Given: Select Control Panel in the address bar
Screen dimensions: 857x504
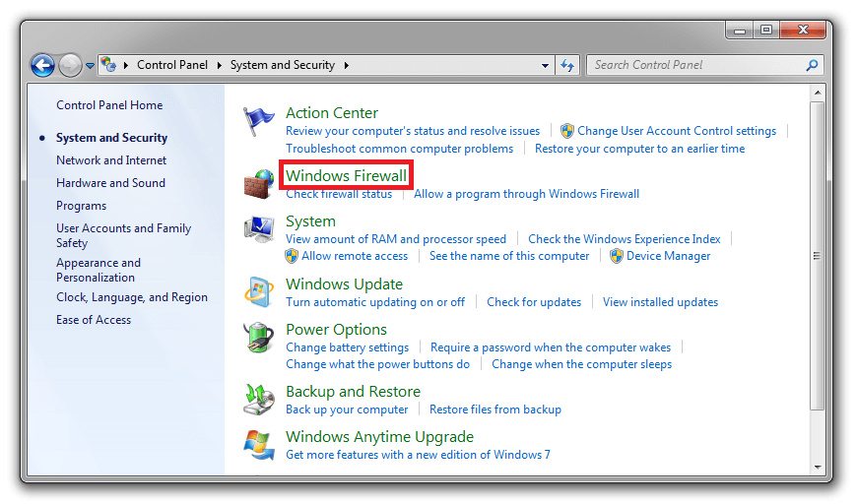Looking at the screenshot, I should click(172, 65).
